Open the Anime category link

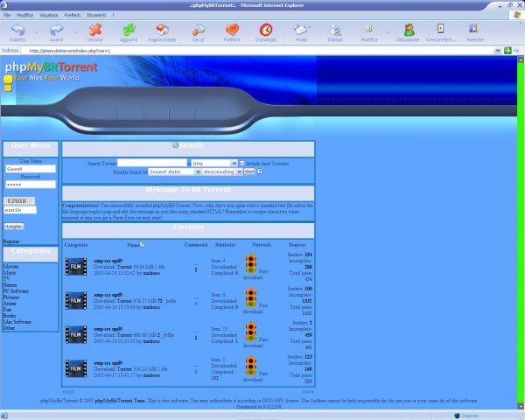coord(10,304)
